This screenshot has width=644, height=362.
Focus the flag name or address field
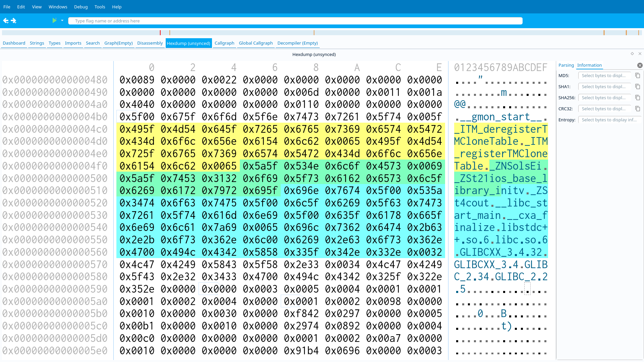(295, 21)
